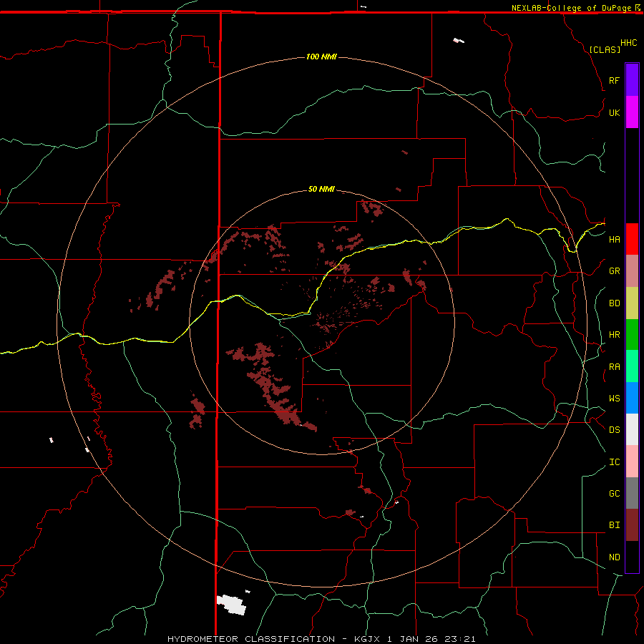The image size is (644, 644).
Task: Click the HA legend label
Action: (614, 240)
